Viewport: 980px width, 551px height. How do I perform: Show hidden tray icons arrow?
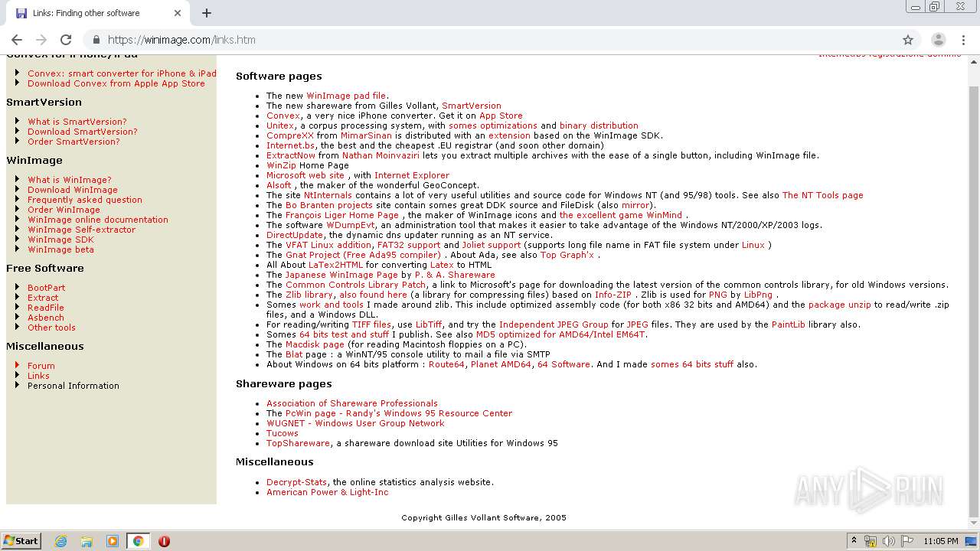pos(854,541)
